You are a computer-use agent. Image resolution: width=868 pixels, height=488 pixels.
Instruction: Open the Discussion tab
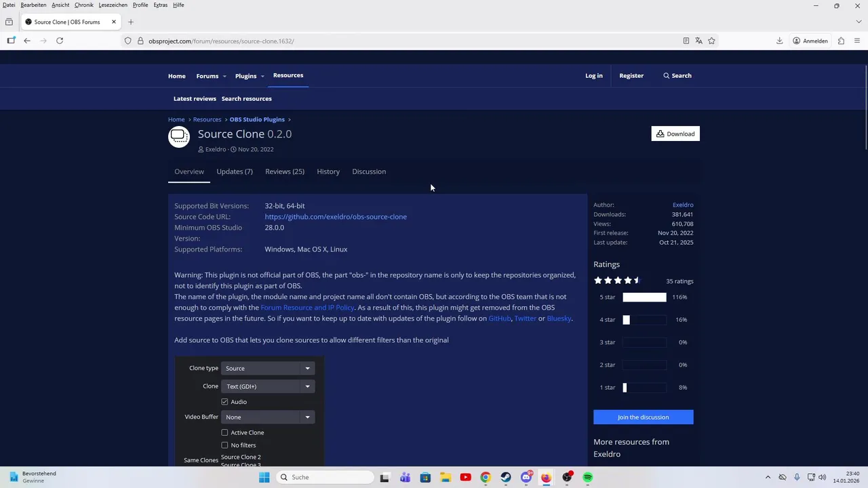369,171
